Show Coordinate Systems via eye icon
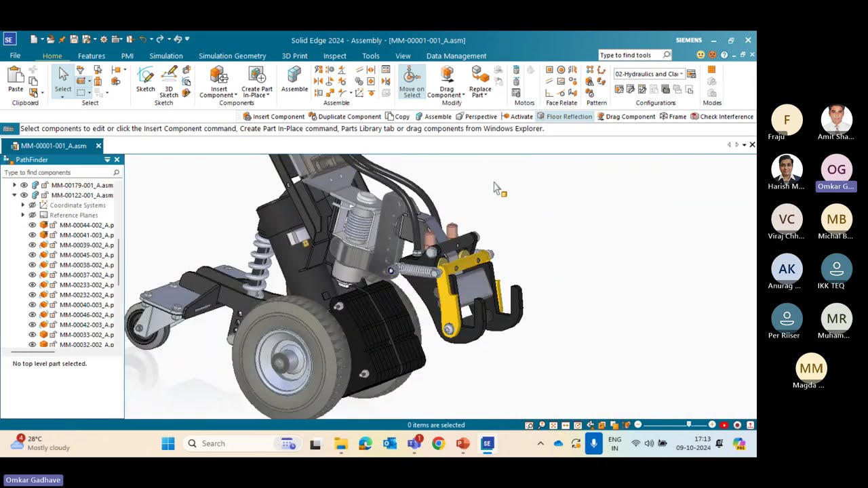This screenshot has width=868, height=488. click(x=32, y=205)
